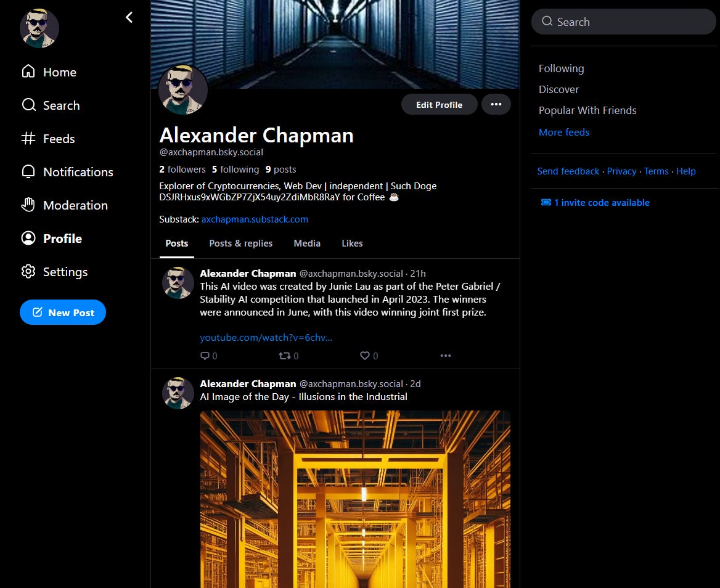
Task: Open the axchapman.substack.com link
Action: (x=255, y=219)
